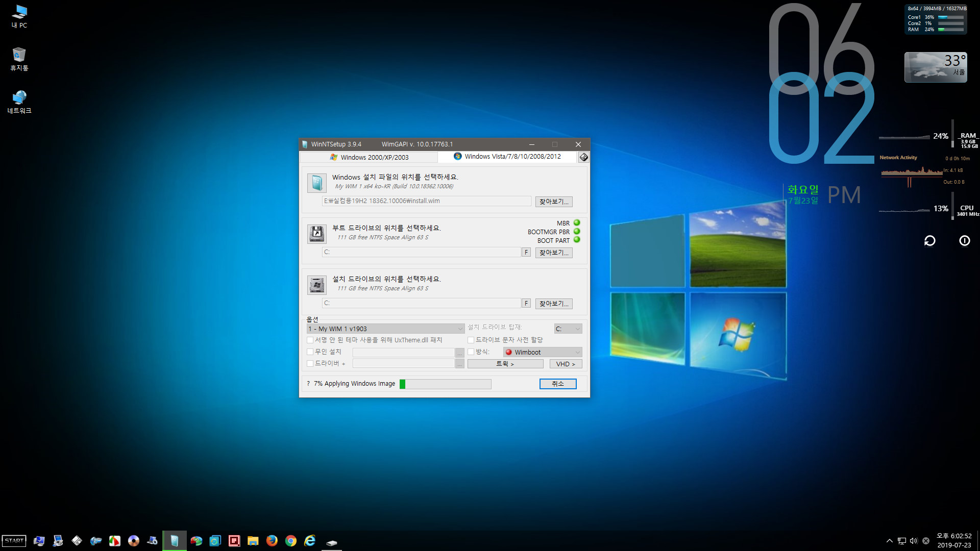Click the boot drive C: path field

422,252
